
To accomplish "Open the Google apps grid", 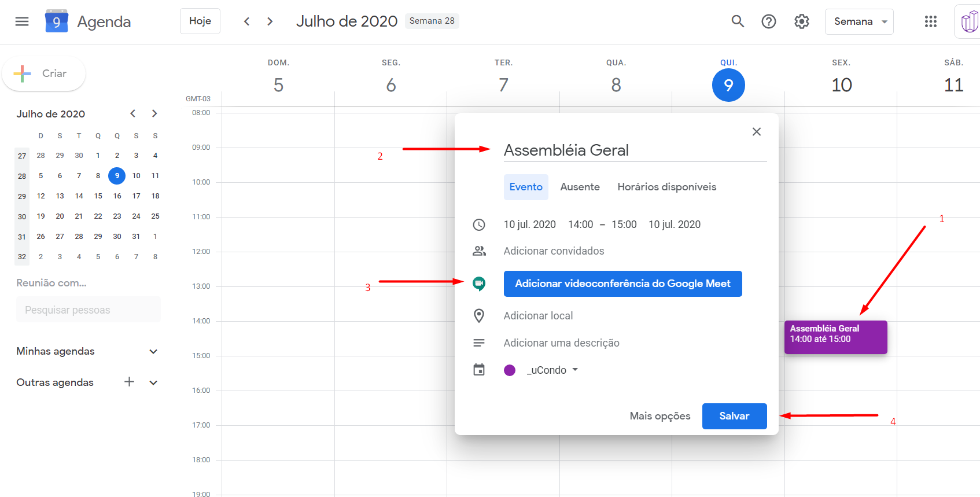I will [931, 21].
